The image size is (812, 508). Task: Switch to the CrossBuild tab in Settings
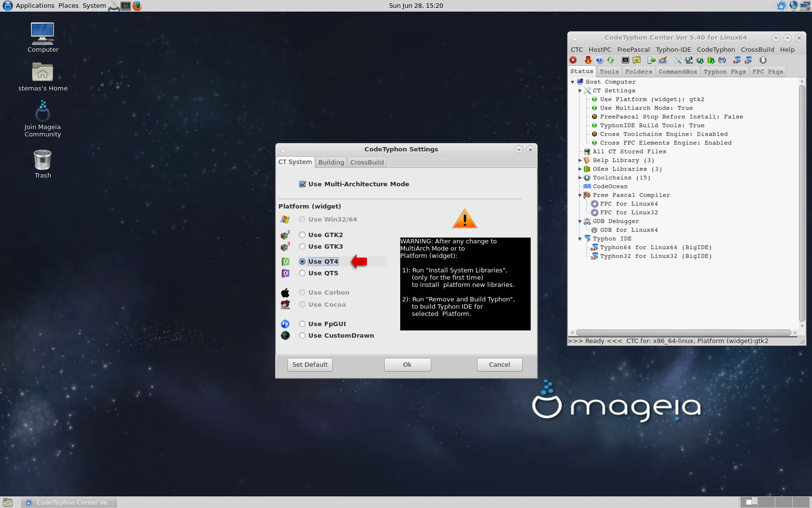pyautogui.click(x=367, y=162)
